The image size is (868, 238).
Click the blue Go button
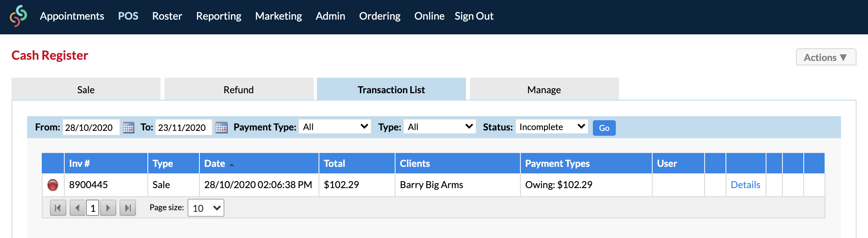coord(604,128)
